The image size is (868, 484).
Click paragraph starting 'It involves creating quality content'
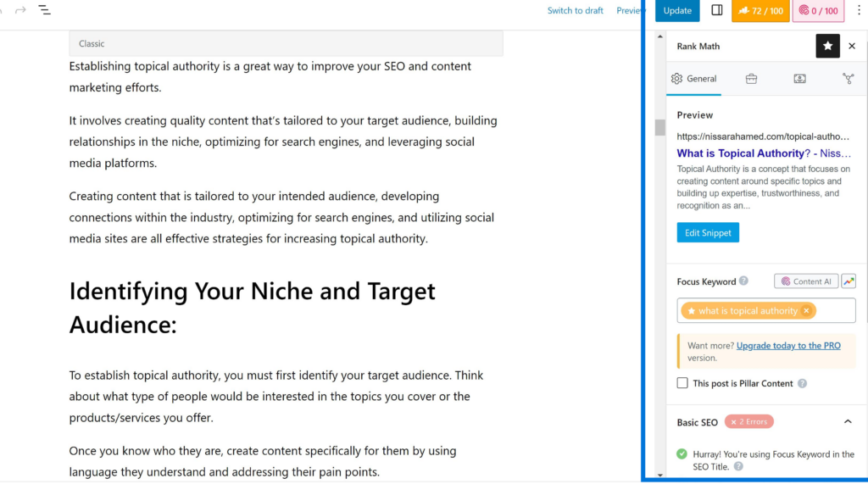tap(283, 142)
